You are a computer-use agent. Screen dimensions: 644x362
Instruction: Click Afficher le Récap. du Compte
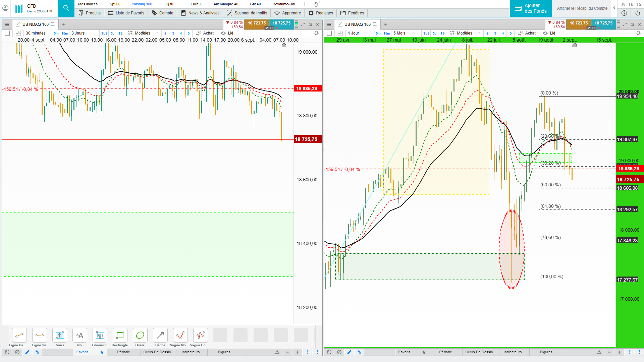tap(582, 8)
